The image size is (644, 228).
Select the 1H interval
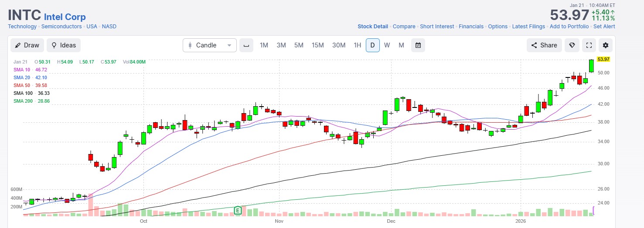[x=357, y=45]
